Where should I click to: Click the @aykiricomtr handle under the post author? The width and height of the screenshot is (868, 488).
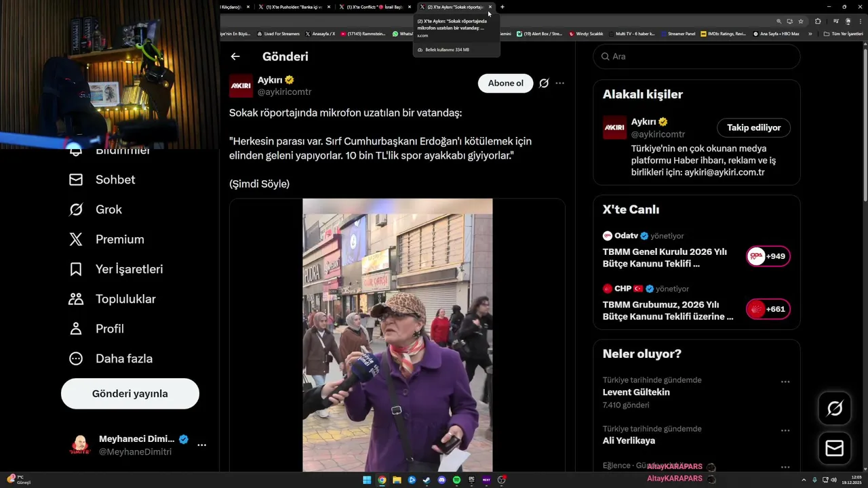tap(285, 91)
